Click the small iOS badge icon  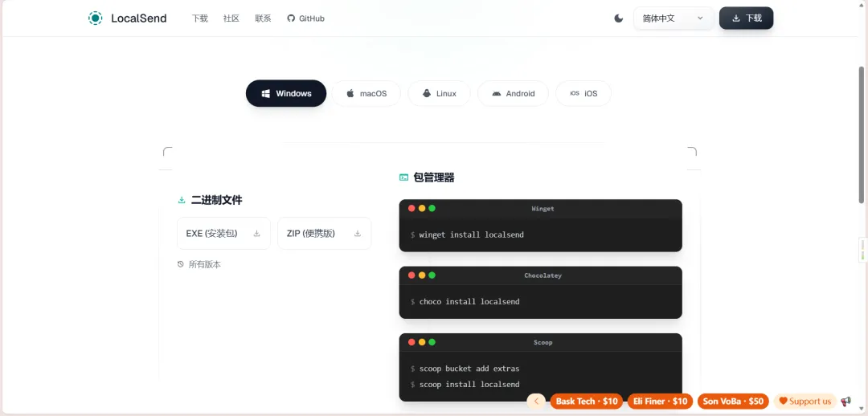(575, 93)
